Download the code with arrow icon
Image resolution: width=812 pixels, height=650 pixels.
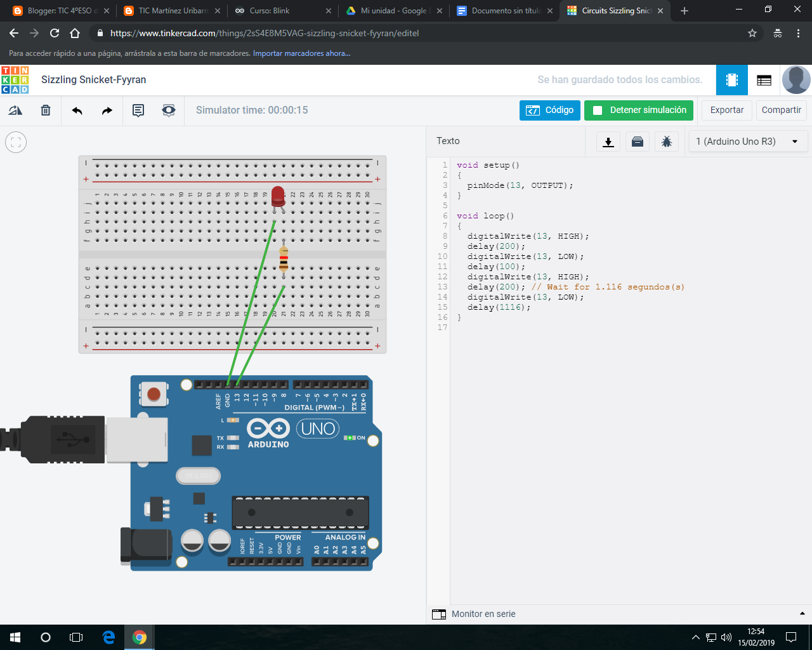(x=608, y=142)
